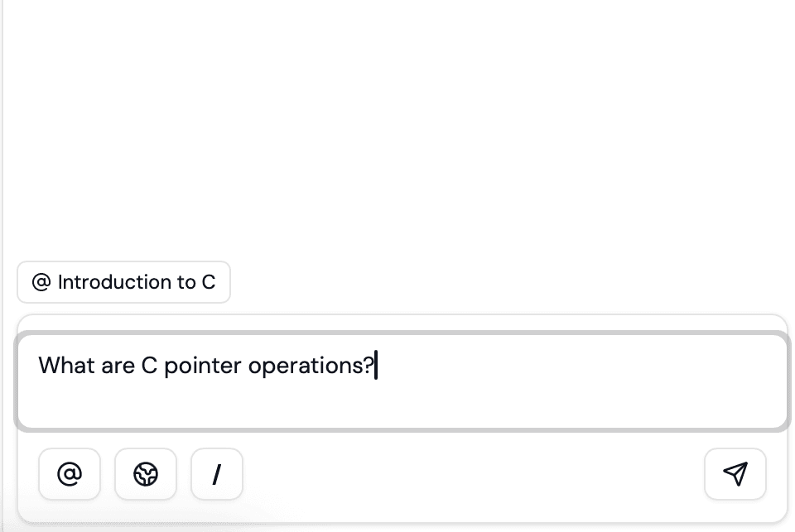Click the @ mention button below the input

70,474
